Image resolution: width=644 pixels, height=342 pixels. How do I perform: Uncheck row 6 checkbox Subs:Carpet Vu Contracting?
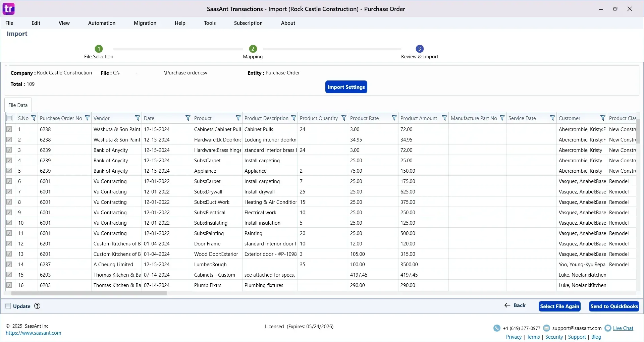pos(9,181)
